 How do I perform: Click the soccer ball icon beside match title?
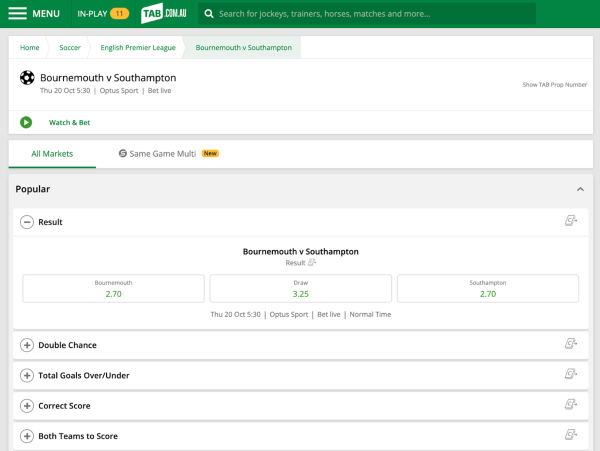coord(27,78)
